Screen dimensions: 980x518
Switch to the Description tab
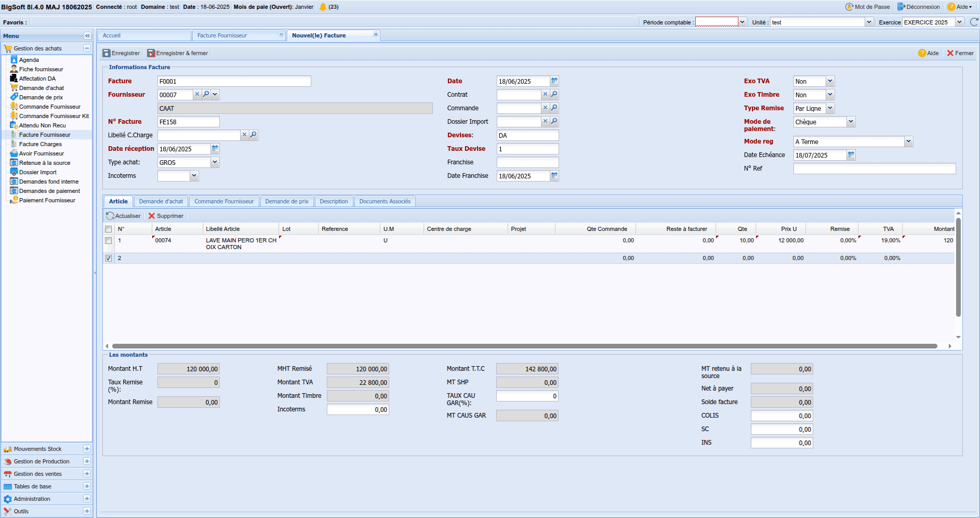pyautogui.click(x=334, y=201)
